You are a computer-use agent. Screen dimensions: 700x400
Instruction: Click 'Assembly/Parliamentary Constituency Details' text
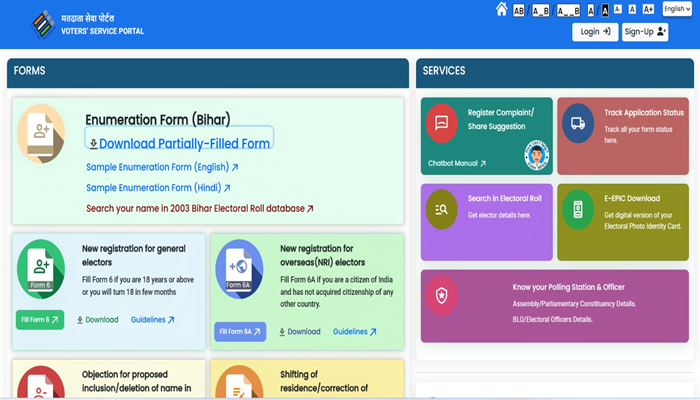pyautogui.click(x=574, y=304)
